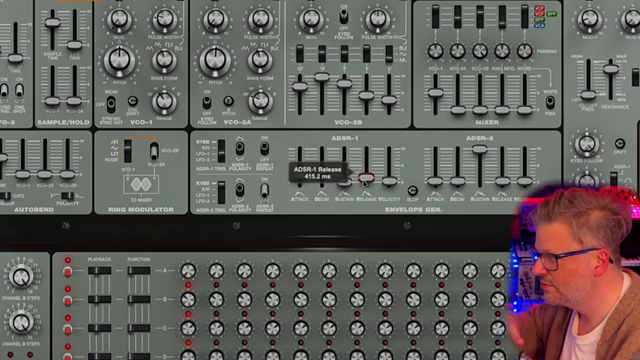Screen dimensions: 640x360
Task: Toggle Ring Modulator VCO-2B/VCO-2A source switch
Action: click(x=154, y=151)
